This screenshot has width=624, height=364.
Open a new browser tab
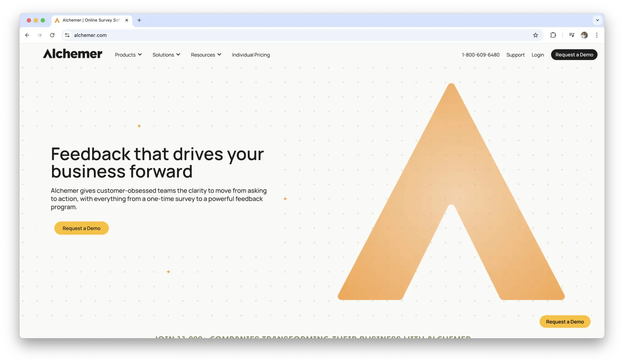[139, 20]
